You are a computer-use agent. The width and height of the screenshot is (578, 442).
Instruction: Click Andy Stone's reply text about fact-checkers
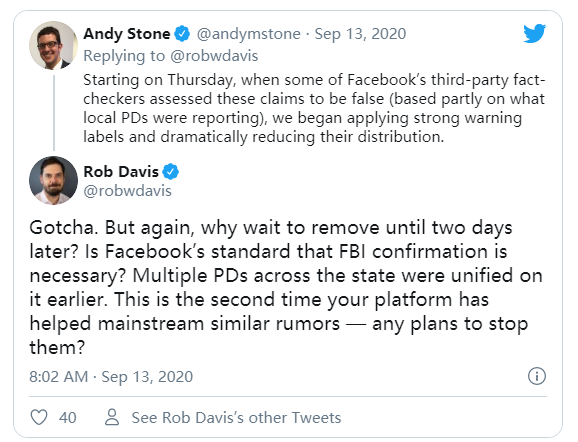pyautogui.click(x=314, y=108)
